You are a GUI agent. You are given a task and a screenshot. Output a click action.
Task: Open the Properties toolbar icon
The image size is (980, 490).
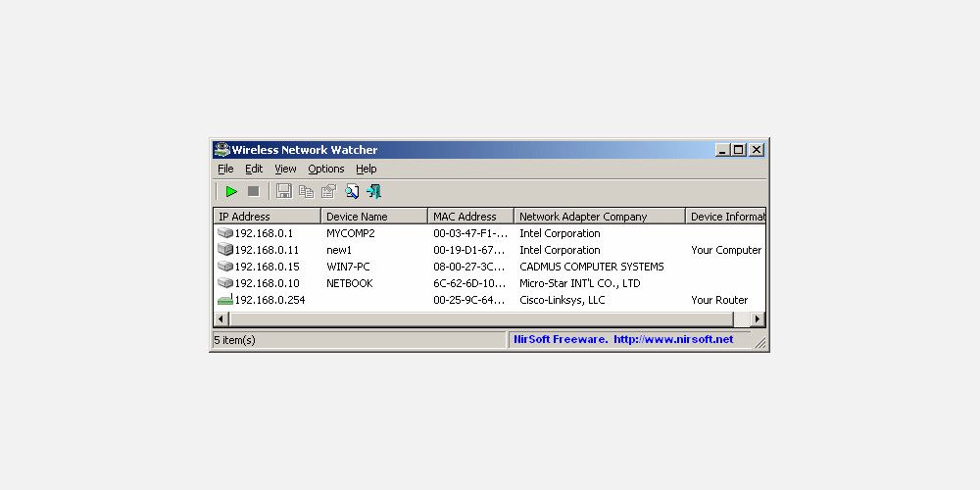pos(328,191)
